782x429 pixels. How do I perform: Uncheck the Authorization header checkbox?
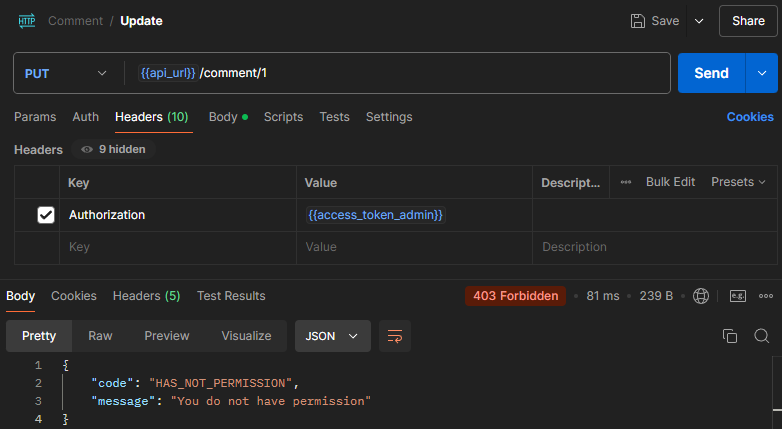tap(46, 215)
